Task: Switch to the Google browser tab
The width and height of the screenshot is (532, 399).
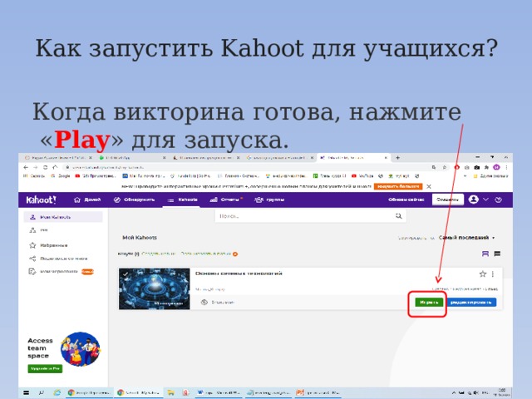Action: [280, 158]
